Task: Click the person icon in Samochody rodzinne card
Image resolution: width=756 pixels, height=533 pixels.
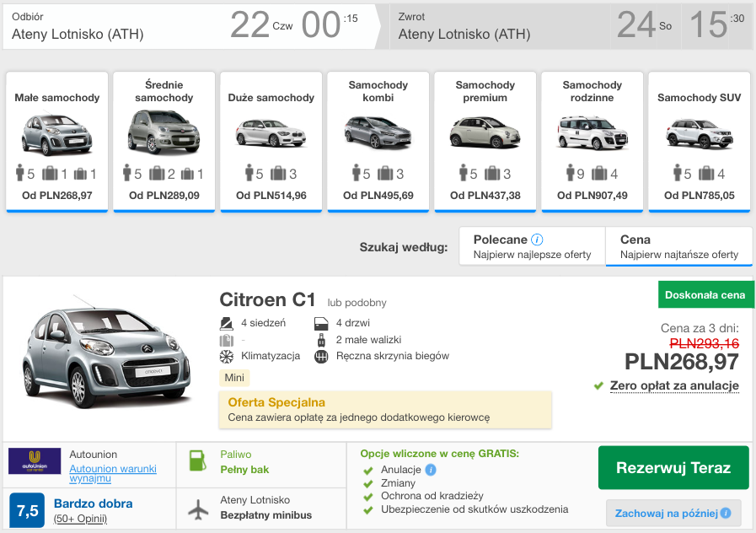Action: coord(570,173)
